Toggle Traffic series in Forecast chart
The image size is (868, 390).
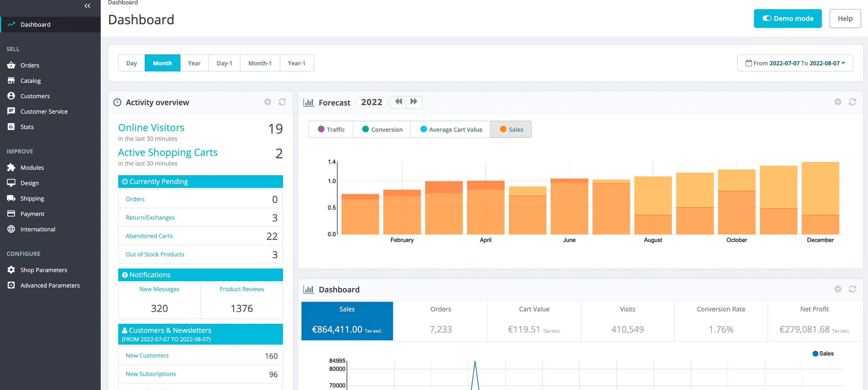[x=331, y=130]
